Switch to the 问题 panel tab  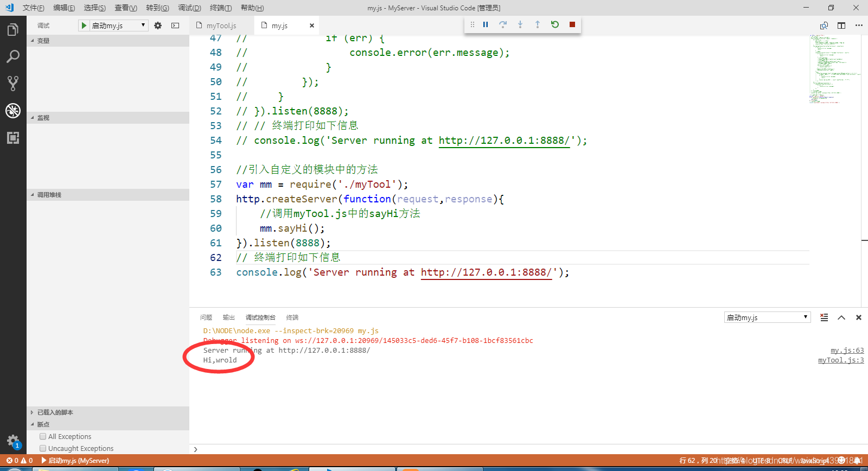(206, 317)
